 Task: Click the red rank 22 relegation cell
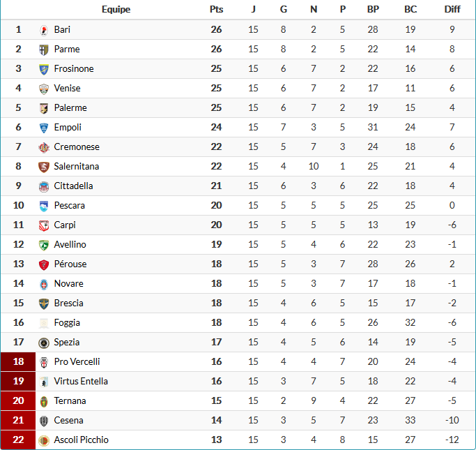tap(19, 440)
